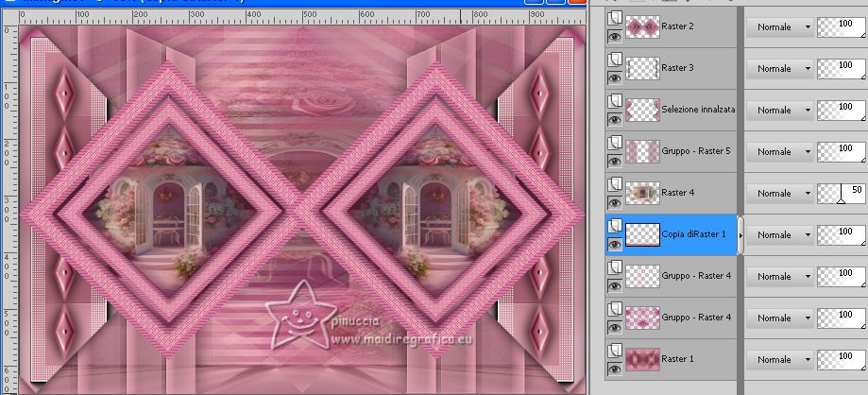Click the layer type icon of Raster 4
The width and height of the screenshot is (868, 395).
(x=615, y=184)
